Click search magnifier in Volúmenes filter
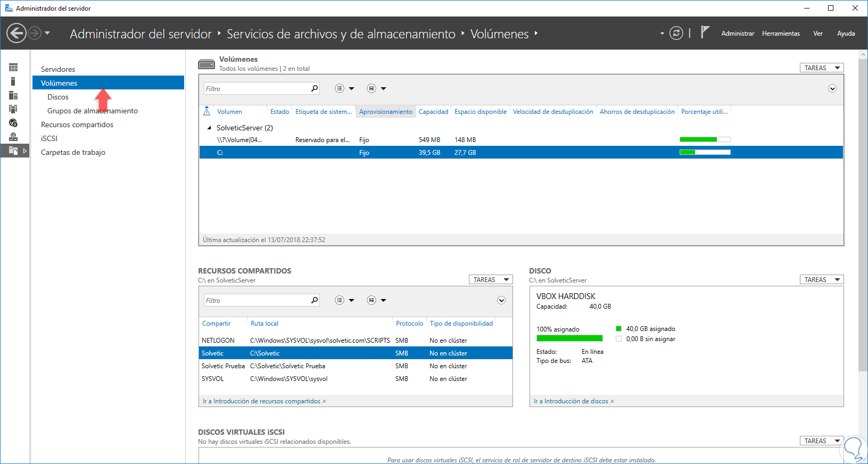Screen dimensions: 868x464 315,88
